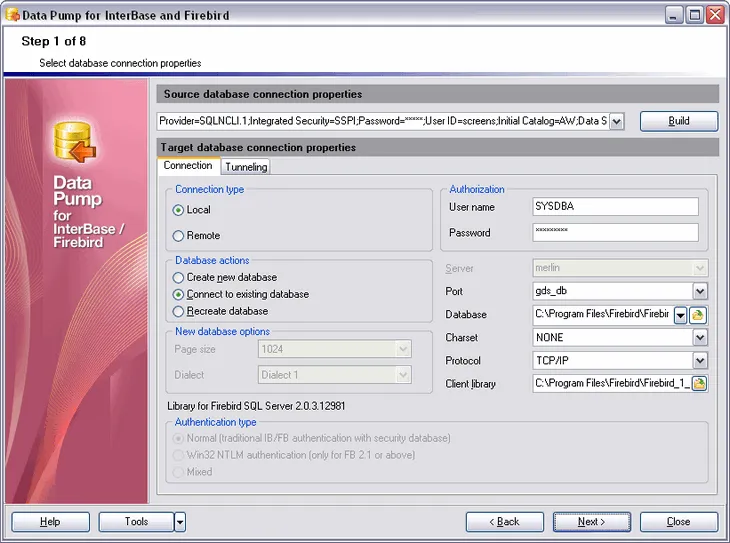The width and height of the screenshot is (730, 543).
Task: Click the Client library path field
Action: [x=612, y=384]
